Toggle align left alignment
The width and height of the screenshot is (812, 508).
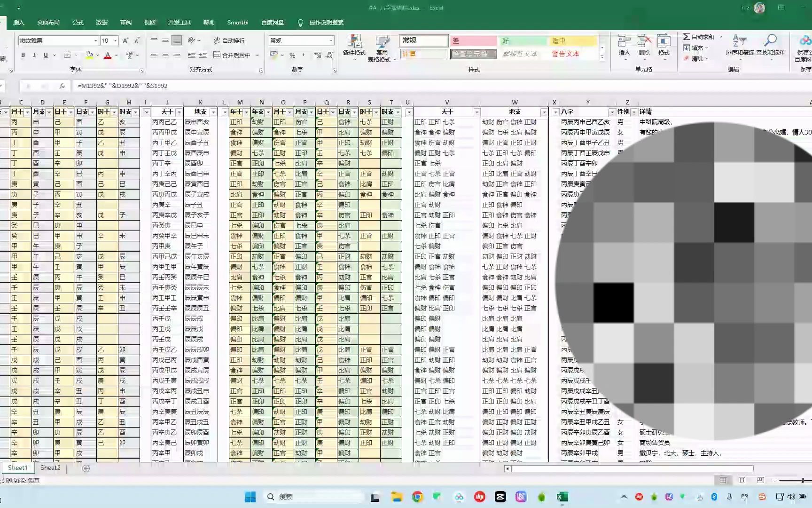pyautogui.click(x=154, y=55)
